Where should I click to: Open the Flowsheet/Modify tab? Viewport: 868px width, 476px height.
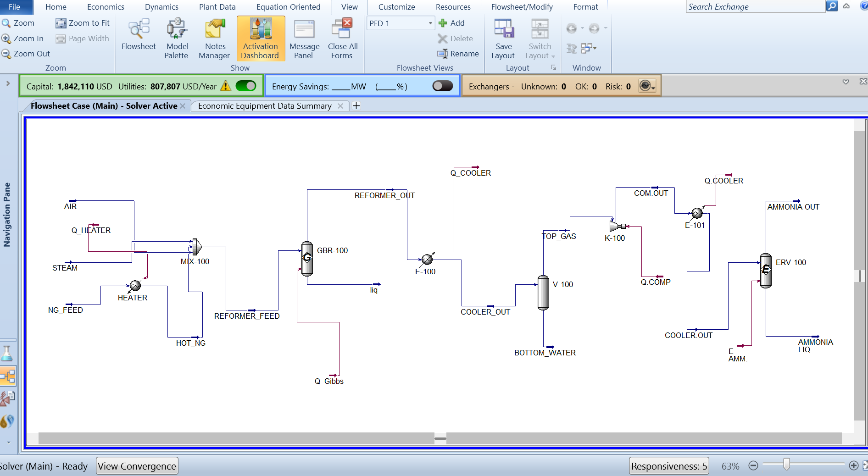[x=522, y=7]
